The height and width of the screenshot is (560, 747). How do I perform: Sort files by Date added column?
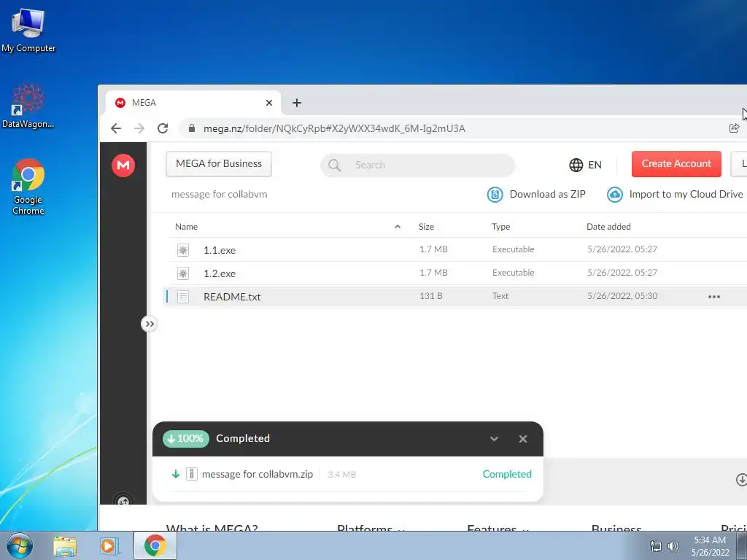point(608,227)
